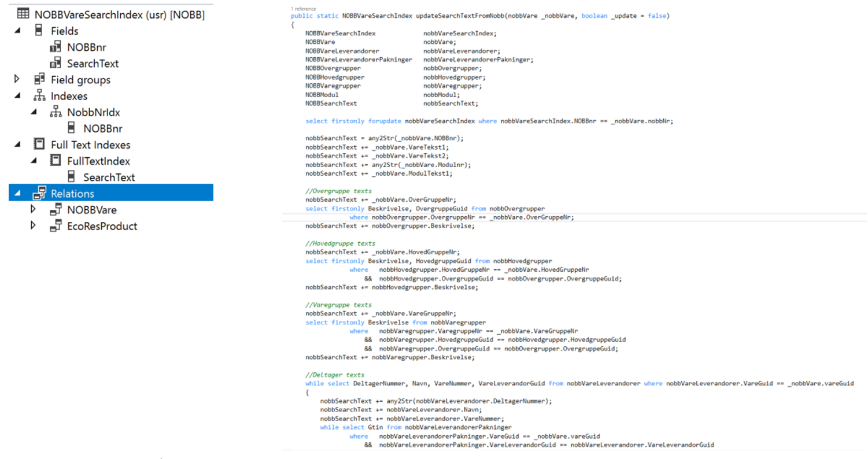Expand the Field groups node
The height and width of the screenshot is (459, 868).
[x=17, y=79]
